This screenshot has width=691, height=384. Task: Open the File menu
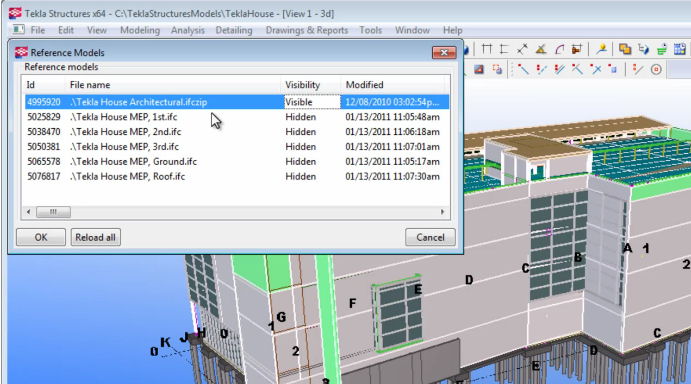click(37, 30)
